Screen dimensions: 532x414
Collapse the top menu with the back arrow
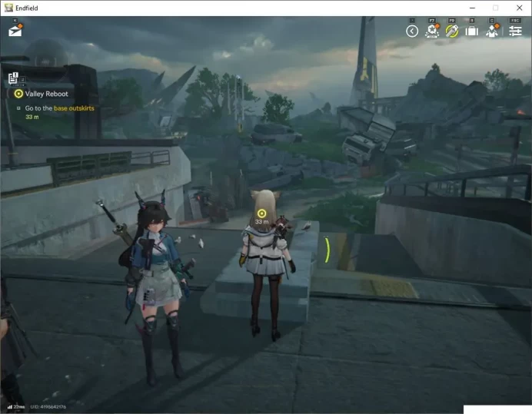pyautogui.click(x=412, y=31)
